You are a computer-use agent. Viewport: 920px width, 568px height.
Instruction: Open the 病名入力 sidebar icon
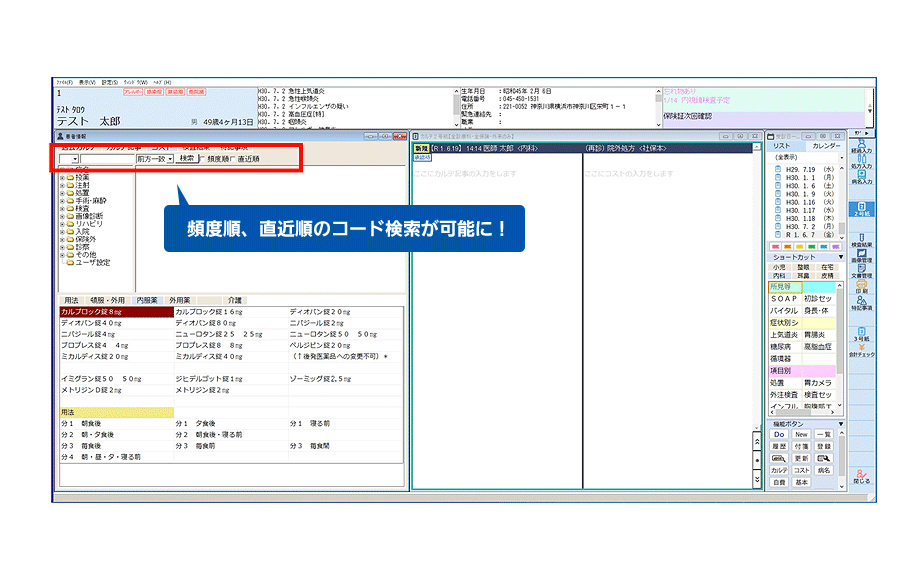click(x=861, y=177)
